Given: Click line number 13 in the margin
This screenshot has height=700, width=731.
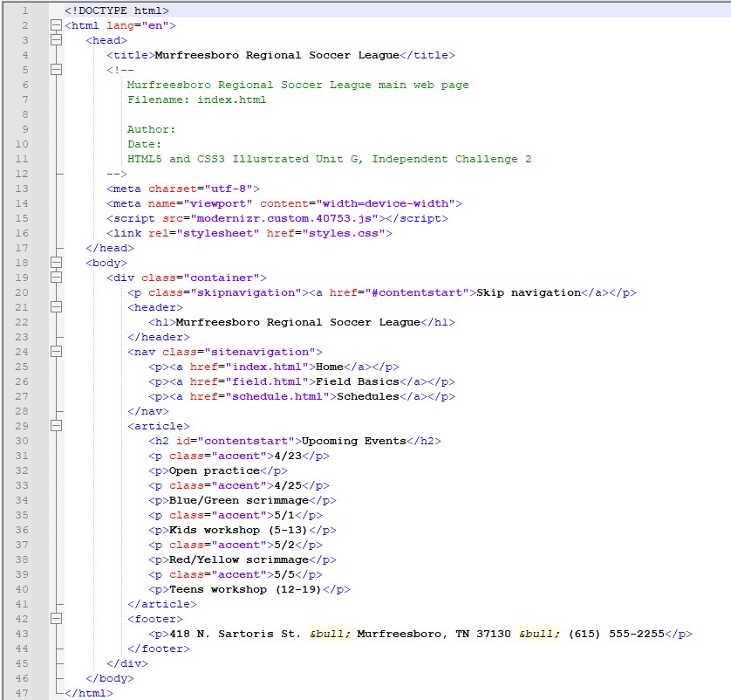Looking at the screenshot, I should click(22, 189).
